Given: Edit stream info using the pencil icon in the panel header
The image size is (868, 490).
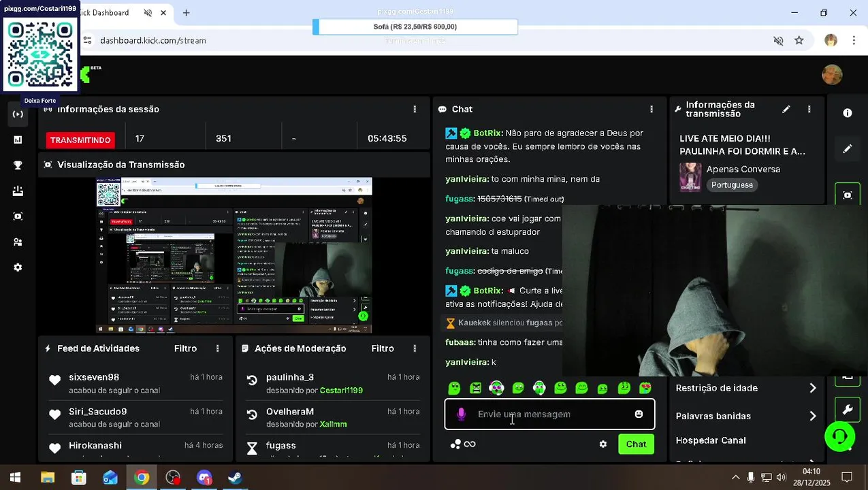Looking at the screenshot, I should 786,109.
